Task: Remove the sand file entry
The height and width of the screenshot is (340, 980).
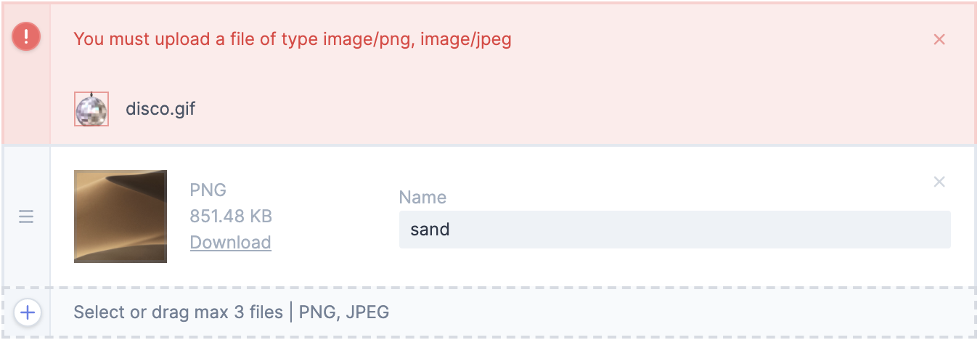Action: coord(939,182)
